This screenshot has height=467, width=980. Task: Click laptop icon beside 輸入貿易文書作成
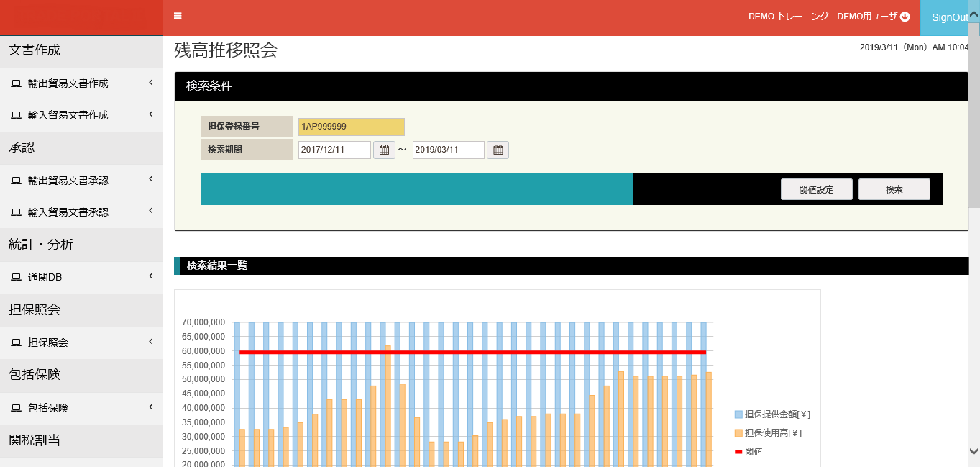point(16,115)
